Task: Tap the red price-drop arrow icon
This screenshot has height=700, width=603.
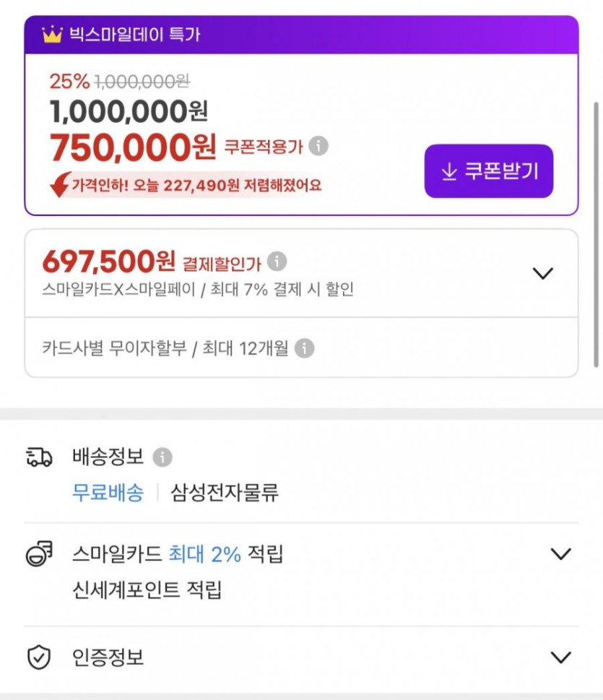Action: click(x=59, y=186)
